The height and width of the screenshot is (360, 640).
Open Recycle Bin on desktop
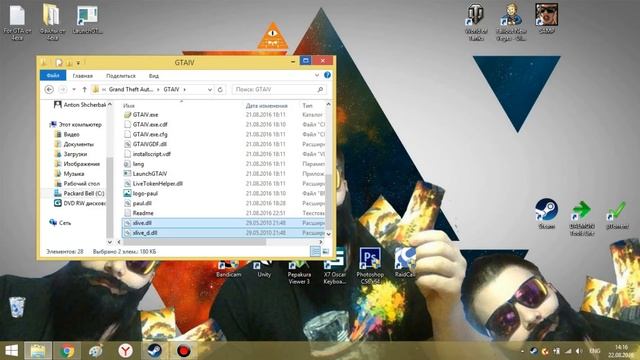[x=17, y=307]
